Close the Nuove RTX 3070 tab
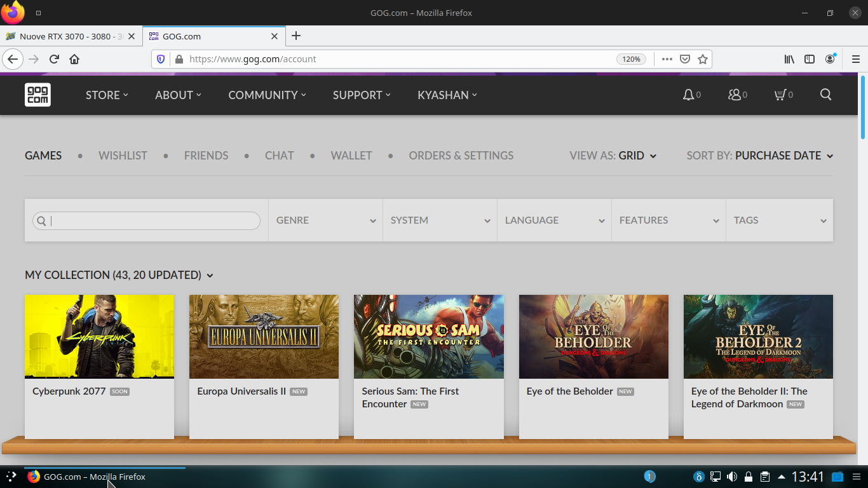 pyautogui.click(x=132, y=36)
